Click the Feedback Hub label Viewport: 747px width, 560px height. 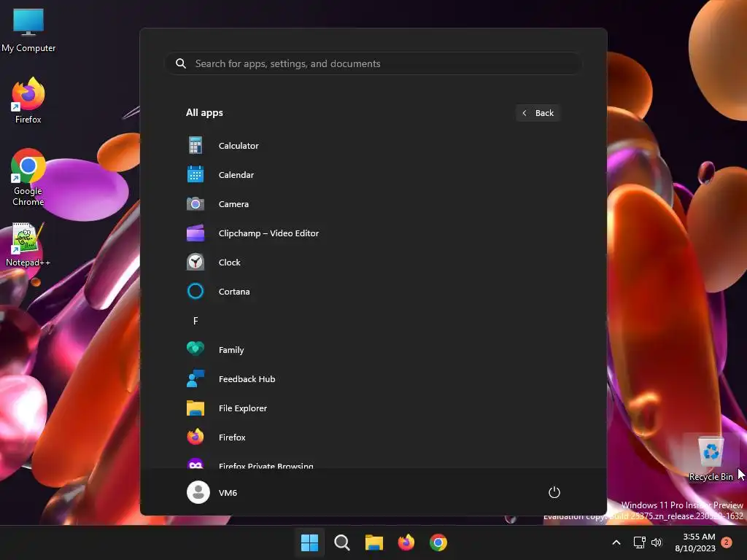247,379
